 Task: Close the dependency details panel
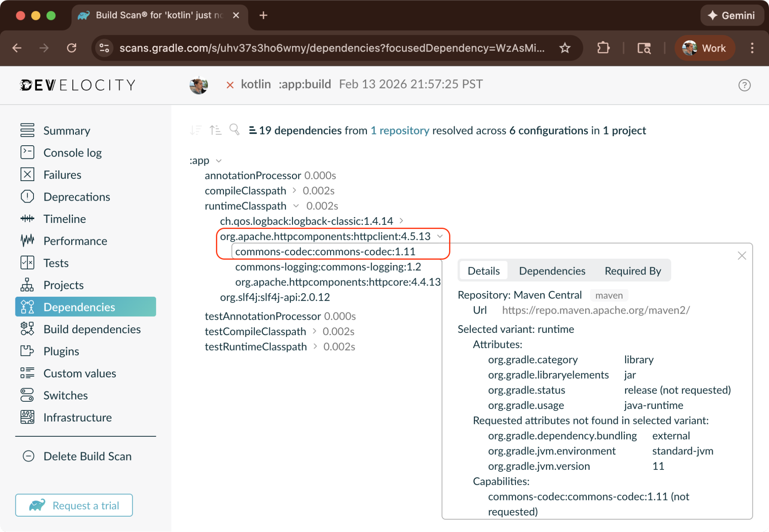[x=742, y=256]
